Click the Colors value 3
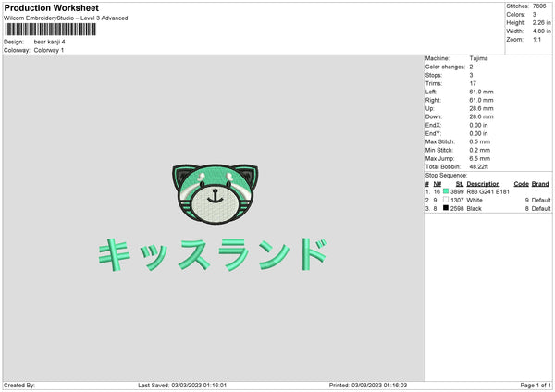This screenshot has width=555, height=392. (534, 15)
